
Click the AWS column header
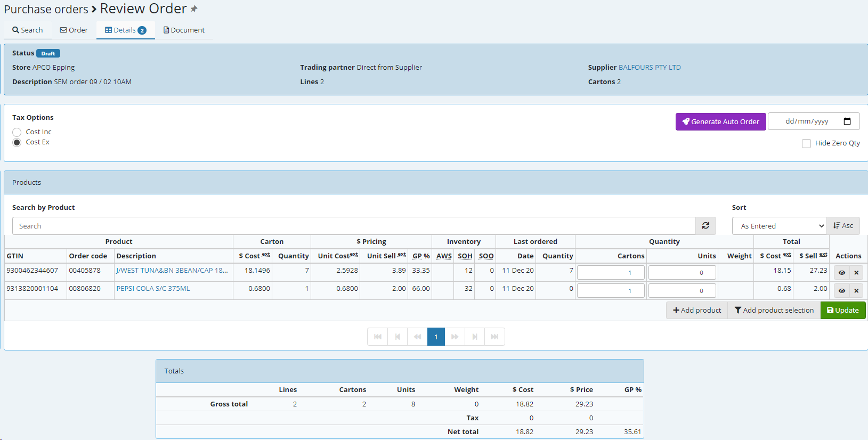click(x=444, y=256)
